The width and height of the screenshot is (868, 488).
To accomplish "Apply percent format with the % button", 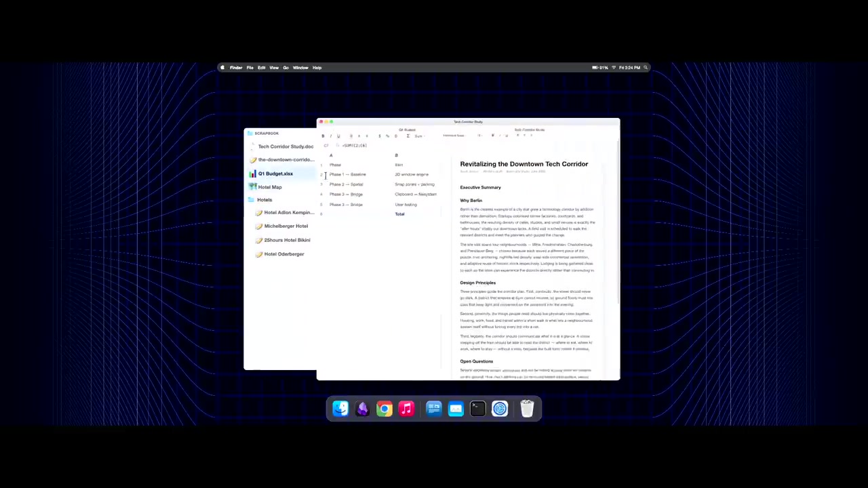I will pos(388,136).
